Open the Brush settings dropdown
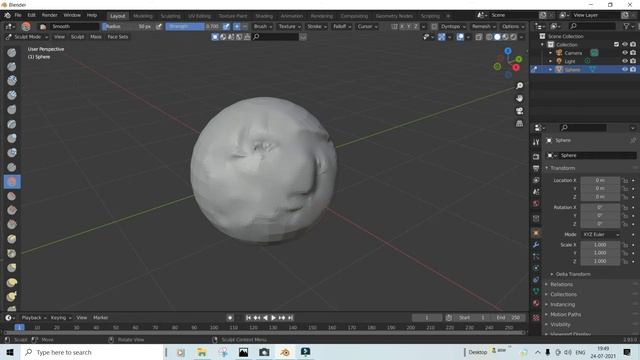Viewport: 640px width, 360px height. pos(262,27)
